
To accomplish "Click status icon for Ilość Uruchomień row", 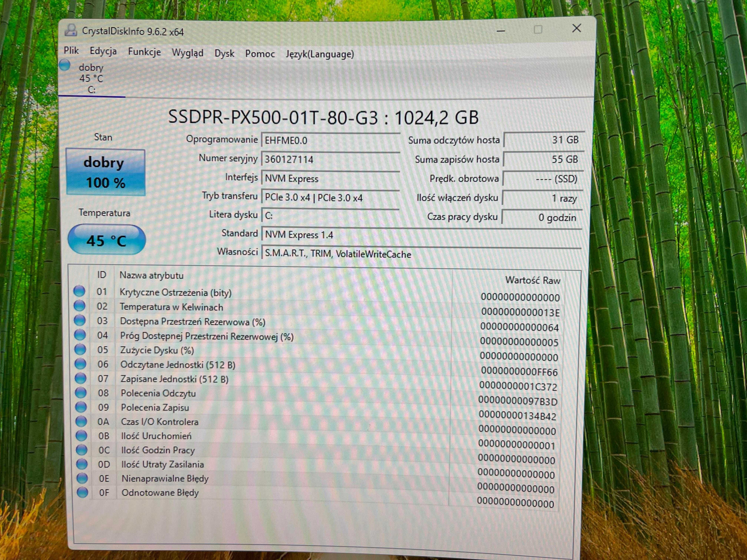I will click(81, 435).
